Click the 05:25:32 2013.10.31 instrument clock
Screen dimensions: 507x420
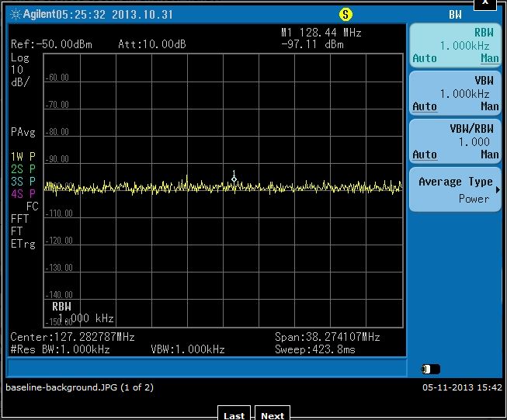[115, 15]
